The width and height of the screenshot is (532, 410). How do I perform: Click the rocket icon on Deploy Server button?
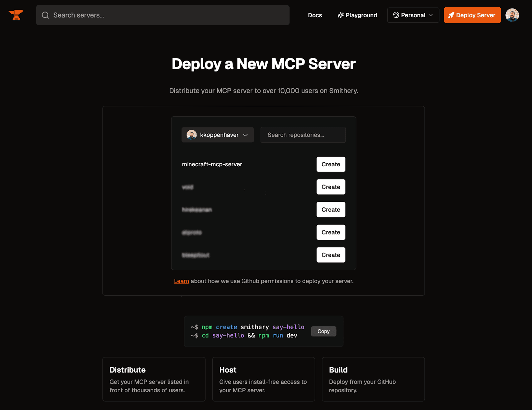pos(451,15)
